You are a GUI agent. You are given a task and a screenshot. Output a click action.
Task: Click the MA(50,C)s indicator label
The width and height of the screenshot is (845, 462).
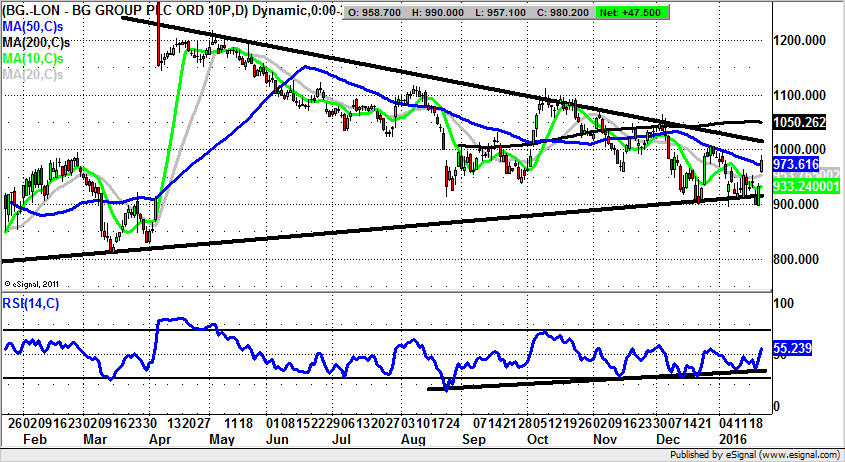coord(34,29)
